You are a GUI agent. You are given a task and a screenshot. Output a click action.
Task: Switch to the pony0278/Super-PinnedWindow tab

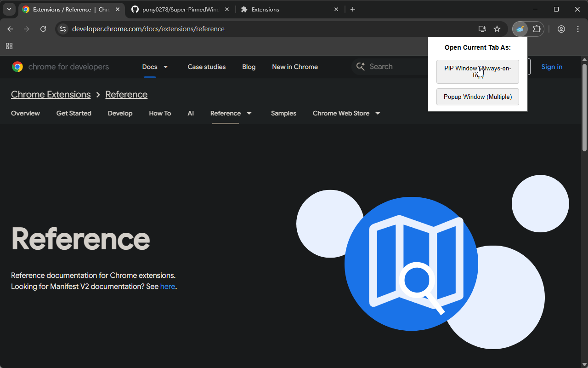(x=180, y=9)
